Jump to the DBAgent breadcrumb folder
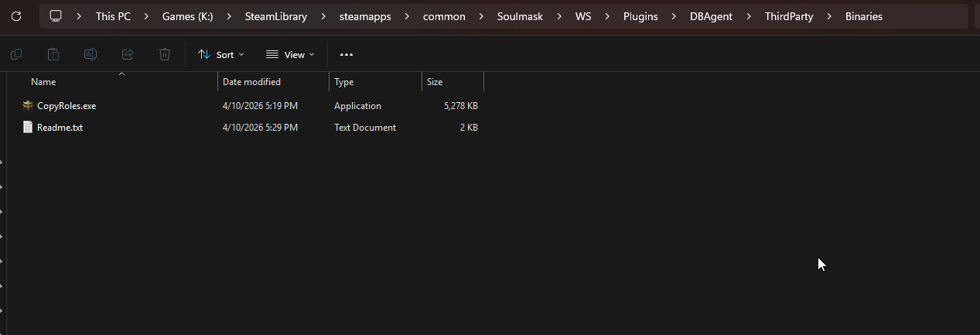Image resolution: width=980 pixels, height=335 pixels. tap(711, 15)
